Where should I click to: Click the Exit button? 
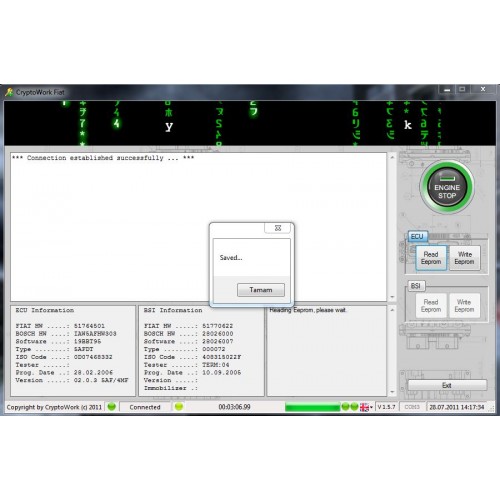[447, 385]
